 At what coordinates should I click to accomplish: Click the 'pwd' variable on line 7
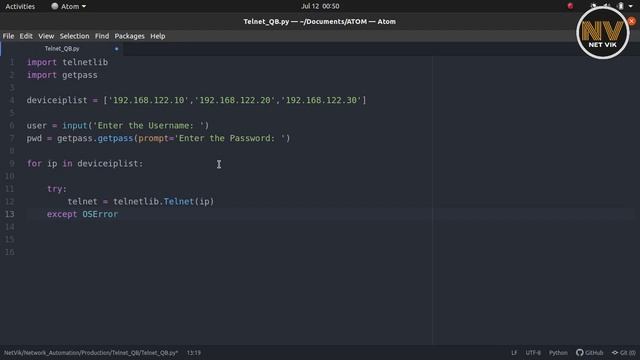pos(34,138)
